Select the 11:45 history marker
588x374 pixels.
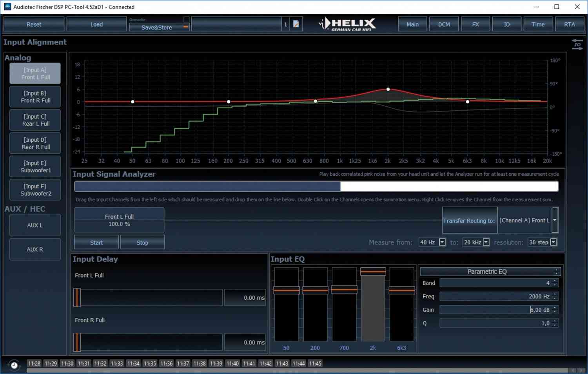(315, 363)
